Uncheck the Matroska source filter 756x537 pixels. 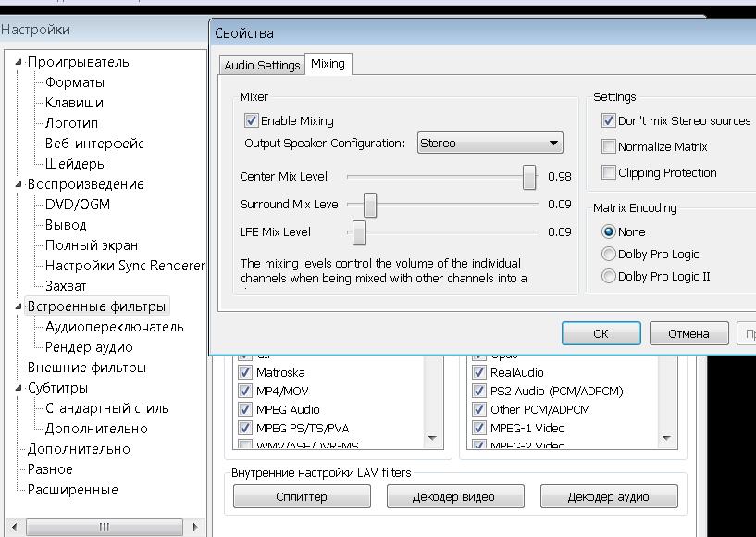coord(245,372)
